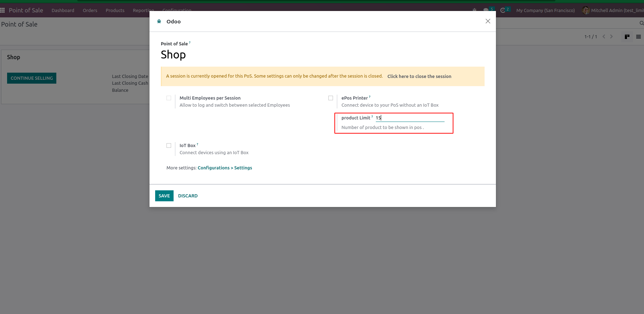Go to previous page with left chevron
This screenshot has width=644, height=314.
[x=604, y=37]
